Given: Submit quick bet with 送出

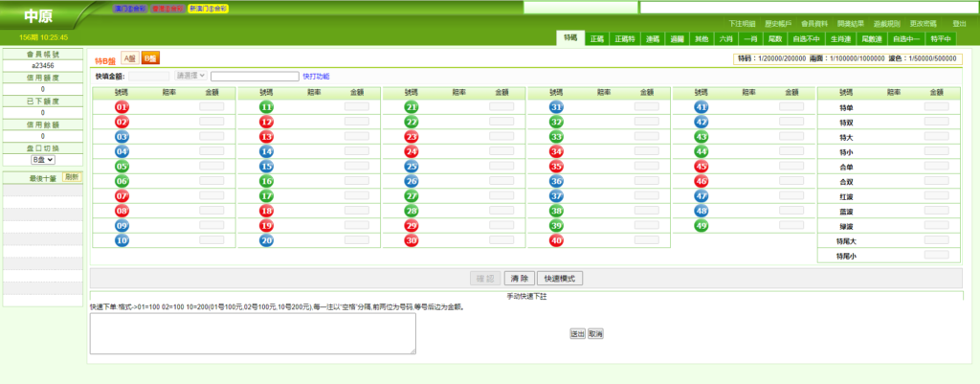Looking at the screenshot, I should pos(577,334).
